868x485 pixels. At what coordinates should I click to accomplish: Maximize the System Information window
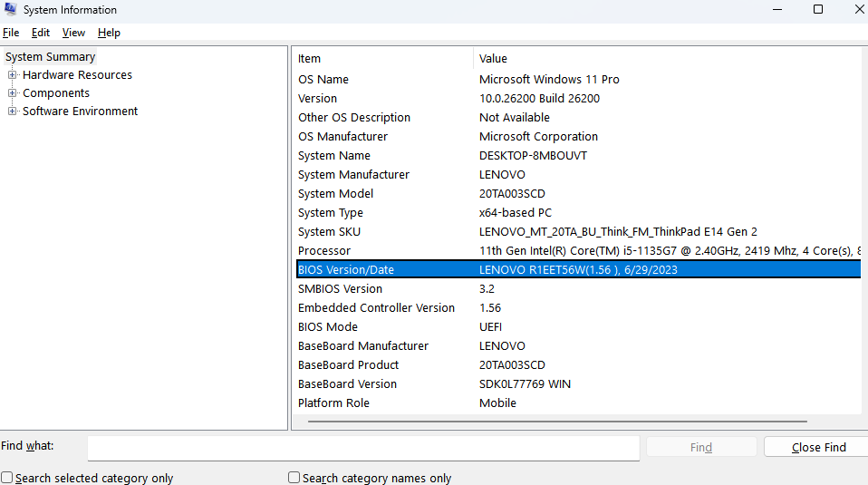pyautogui.click(x=817, y=10)
